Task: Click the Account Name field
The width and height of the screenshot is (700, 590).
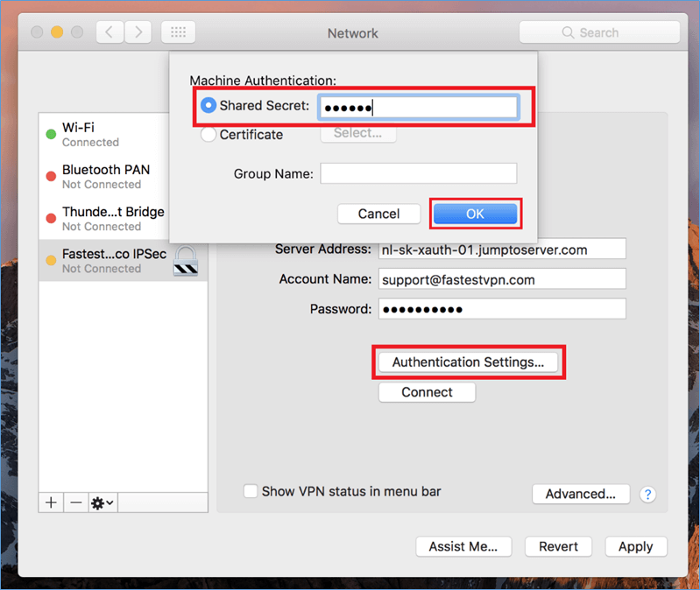Action: 502,279
